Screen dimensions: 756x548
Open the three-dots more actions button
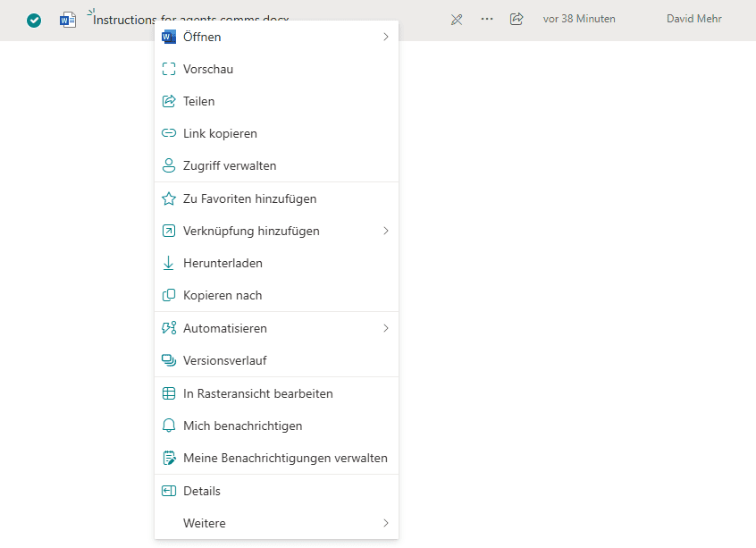487,19
